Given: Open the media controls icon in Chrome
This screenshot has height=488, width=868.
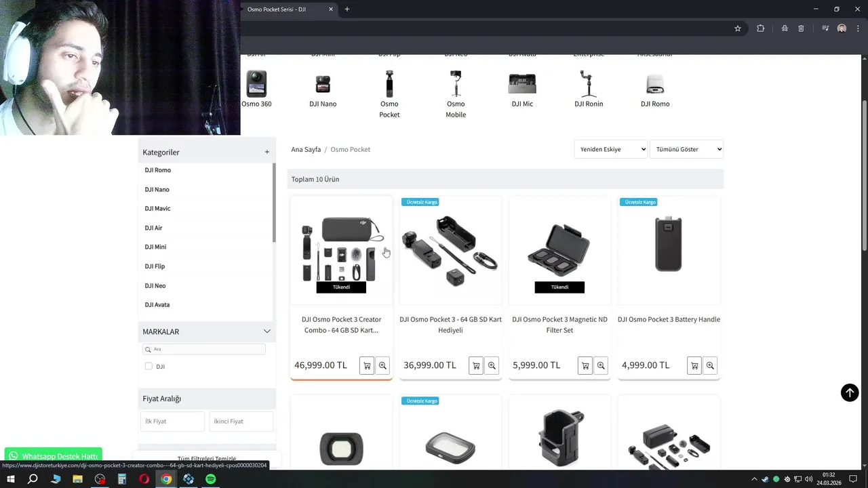Looking at the screenshot, I should pyautogui.click(x=825, y=28).
